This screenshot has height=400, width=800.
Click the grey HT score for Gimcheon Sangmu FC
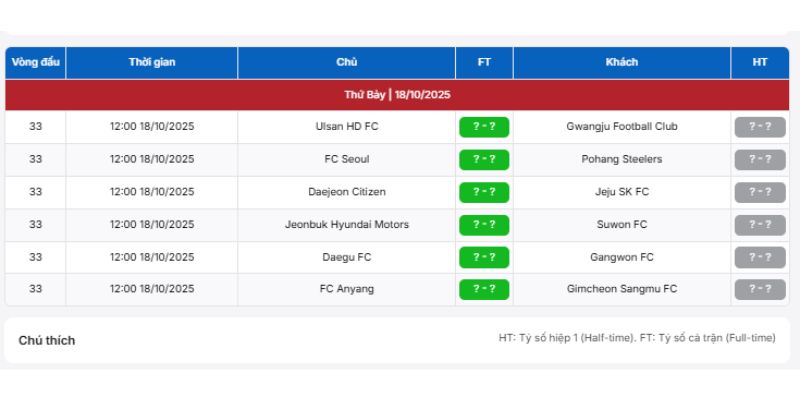[760, 289]
